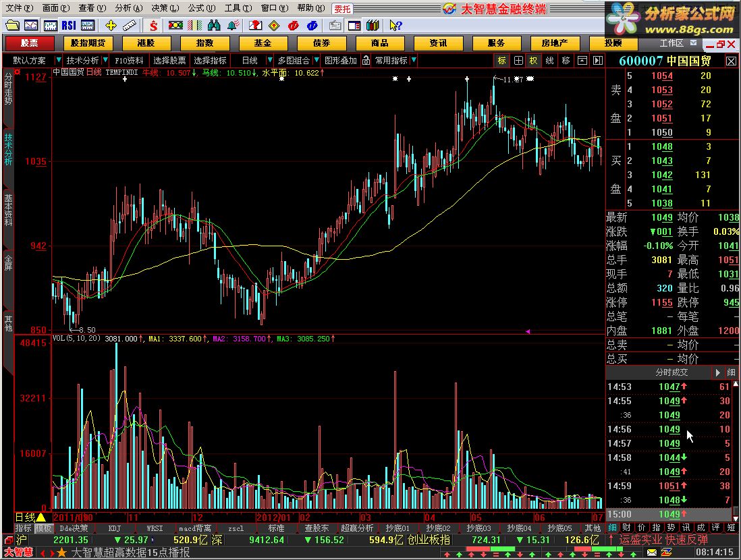This screenshot has width=741, height=560.
Task: Toggle the 移 move button
Action: tap(566, 61)
